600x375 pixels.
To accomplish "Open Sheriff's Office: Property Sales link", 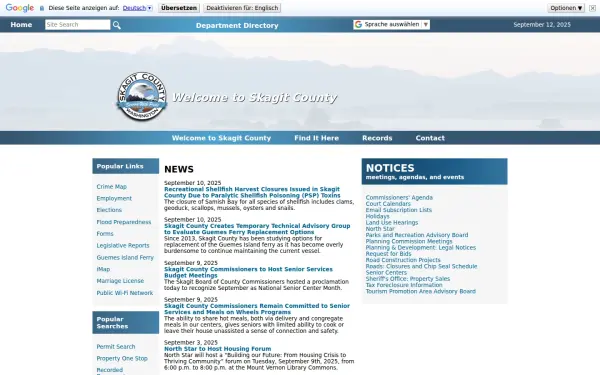I will coord(408,279).
